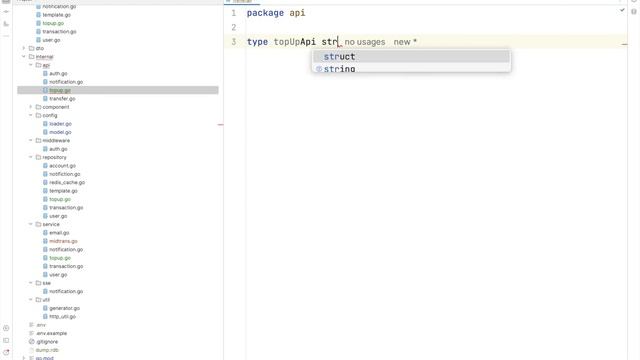Click the file icon beside .env.example
The width and height of the screenshot is (640, 360).
click(31, 333)
